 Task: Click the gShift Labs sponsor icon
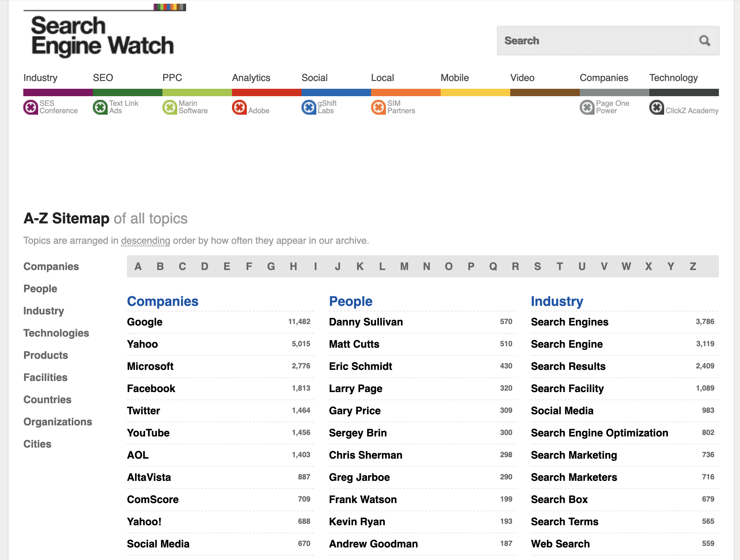point(309,107)
